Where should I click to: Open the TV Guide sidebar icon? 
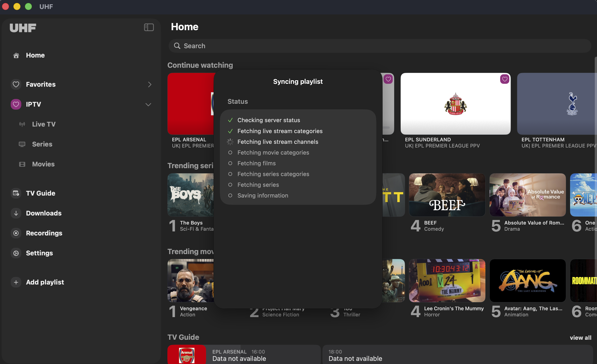(16, 193)
